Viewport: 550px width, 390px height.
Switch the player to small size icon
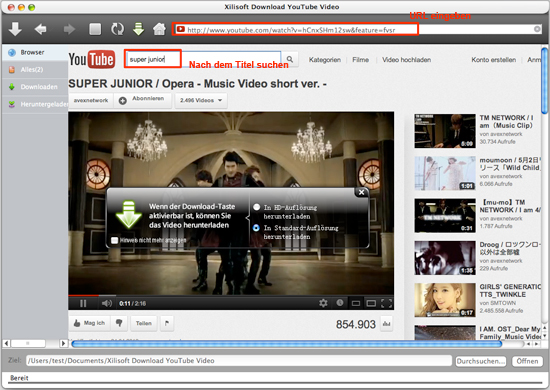[356, 303]
